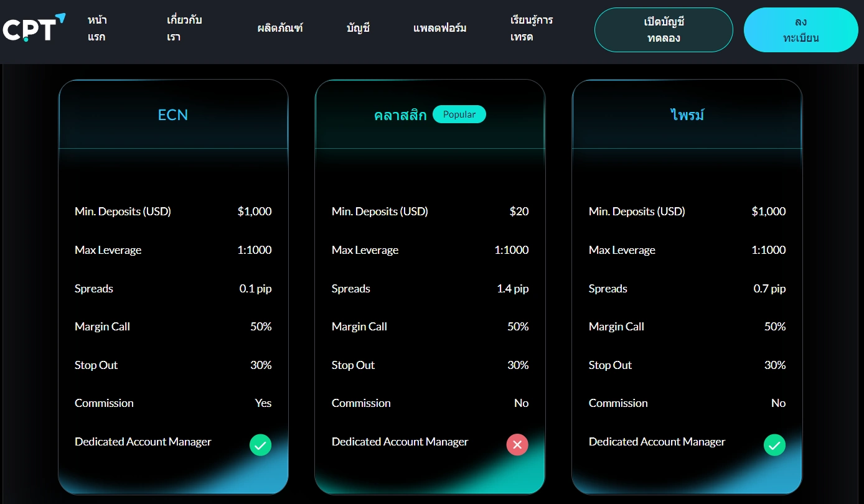Viewport: 864px width, 504px height.
Task: Click the green checkmark for ECN account manager
Action: pyautogui.click(x=260, y=445)
